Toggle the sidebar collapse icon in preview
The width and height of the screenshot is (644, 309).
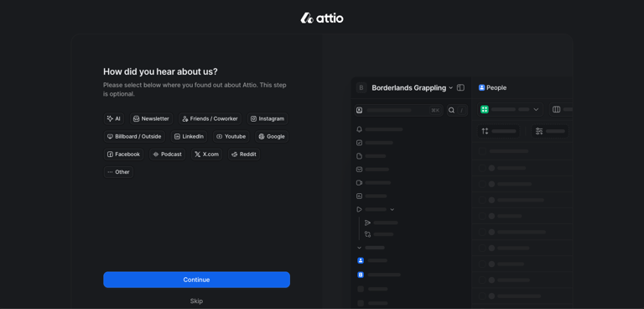pos(461,87)
